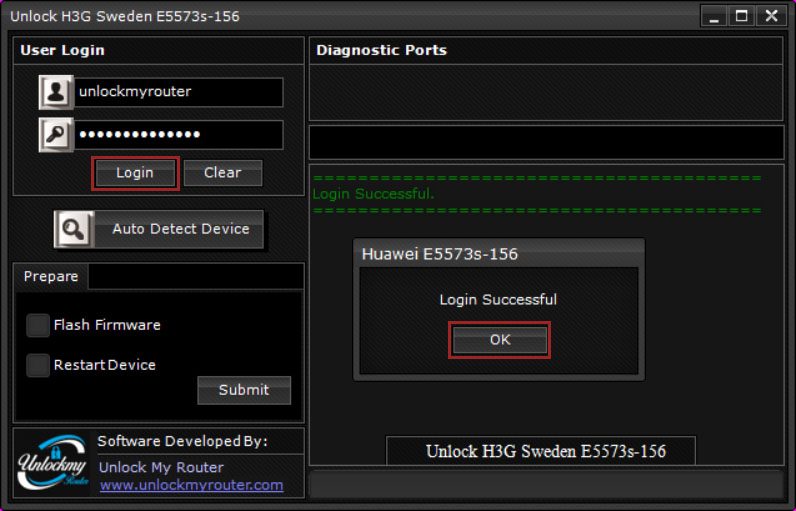
Task: Start Auto Detect Device
Action: point(159,229)
